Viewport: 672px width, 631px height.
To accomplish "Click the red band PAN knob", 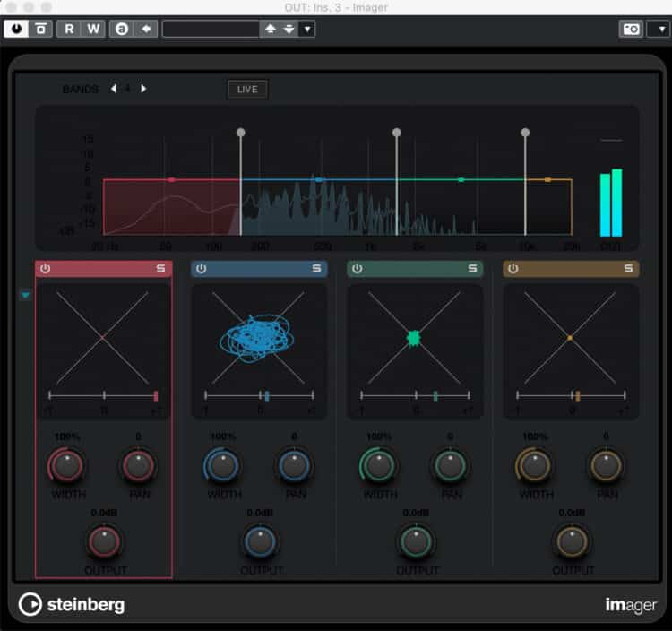I will [138, 464].
